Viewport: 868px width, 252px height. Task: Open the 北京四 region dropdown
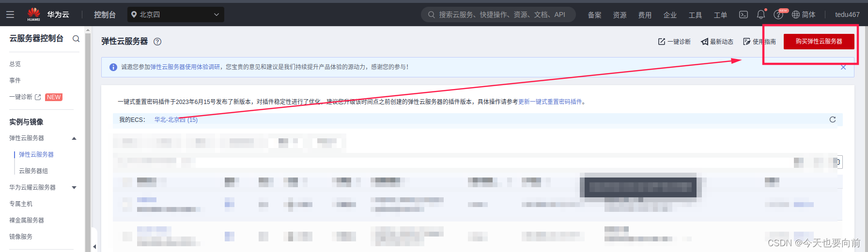pyautogui.click(x=176, y=15)
